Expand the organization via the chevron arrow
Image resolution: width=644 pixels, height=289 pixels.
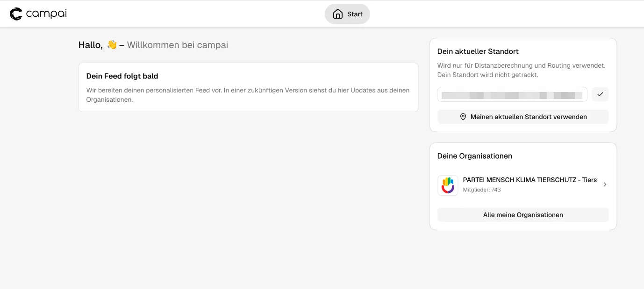click(605, 184)
